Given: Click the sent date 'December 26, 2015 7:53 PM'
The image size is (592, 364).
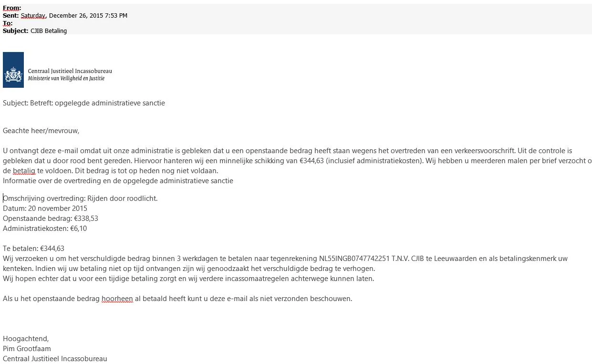Looking at the screenshot, I should point(88,15).
